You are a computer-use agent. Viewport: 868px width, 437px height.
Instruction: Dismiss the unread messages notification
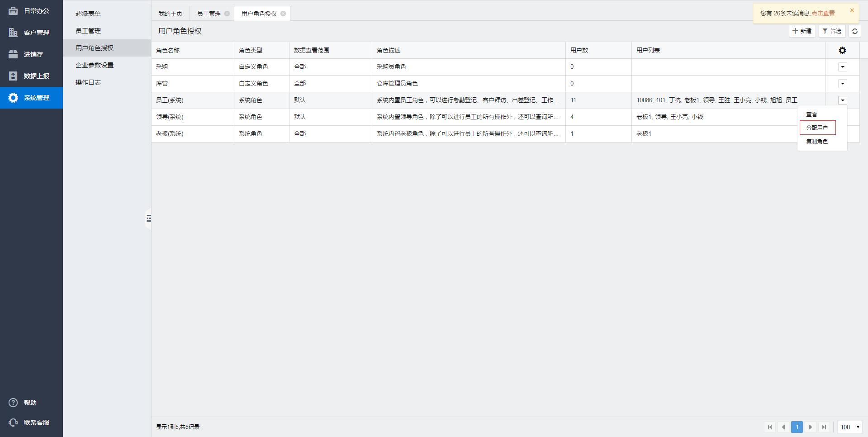point(852,10)
